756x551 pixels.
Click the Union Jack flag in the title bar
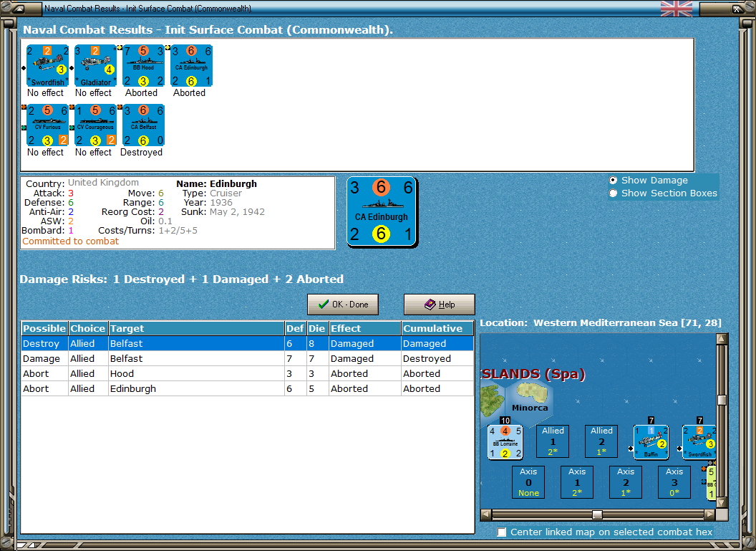point(676,9)
